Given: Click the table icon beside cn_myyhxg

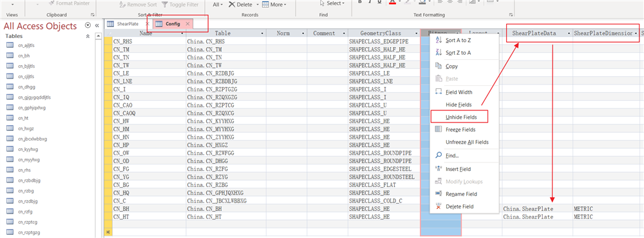Looking at the screenshot, I should pyautogui.click(x=10, y=159).
